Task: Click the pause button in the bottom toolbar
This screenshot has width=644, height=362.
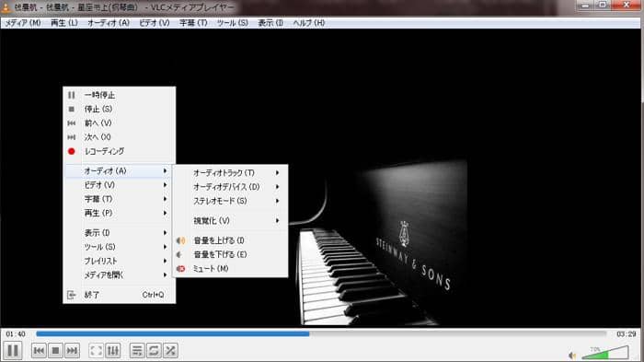Action: click(13, 351)
